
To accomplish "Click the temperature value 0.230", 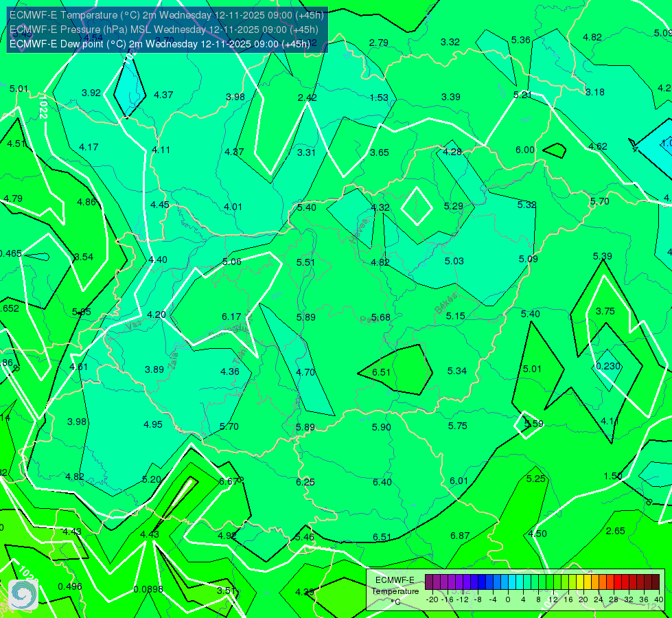I will 608,366.
